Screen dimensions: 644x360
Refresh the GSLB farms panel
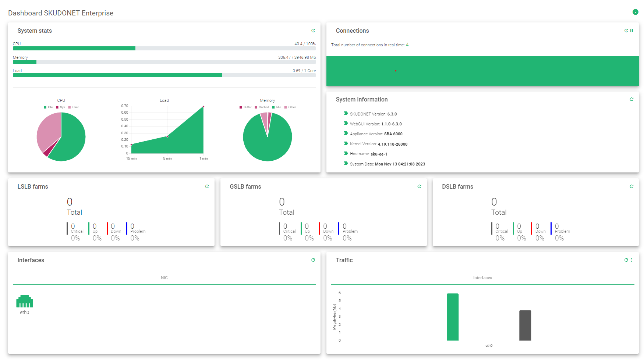pyautogui.click(x=419, y=186)
